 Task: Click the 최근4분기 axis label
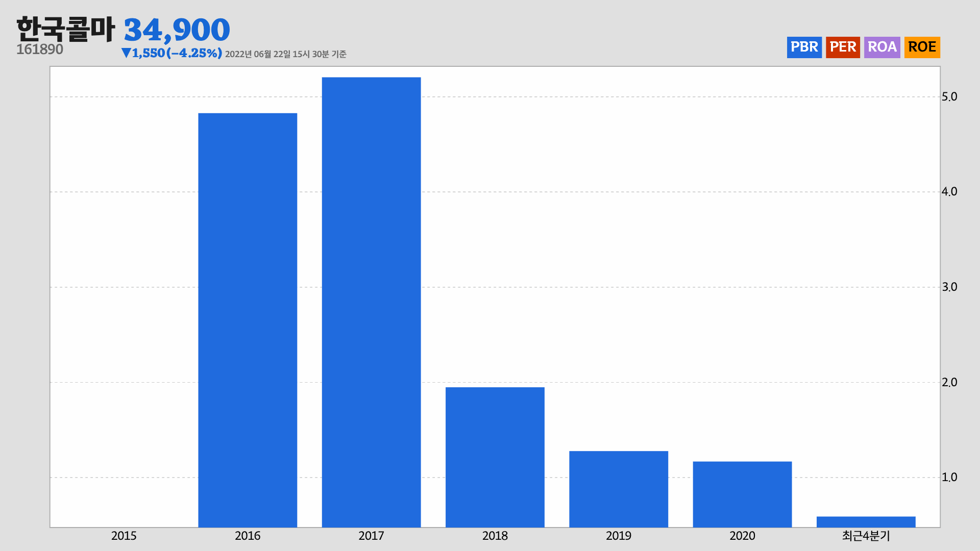pos(866,536)
